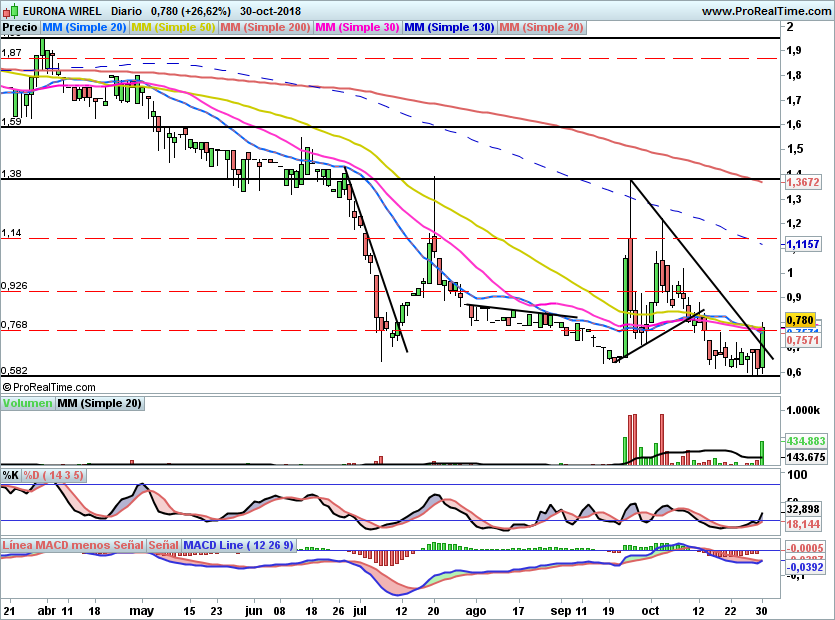The height and width of the screenshot is (620, 835).
Task: Click the © ProRealTime.com copyright text
Action: click(50, 387)
